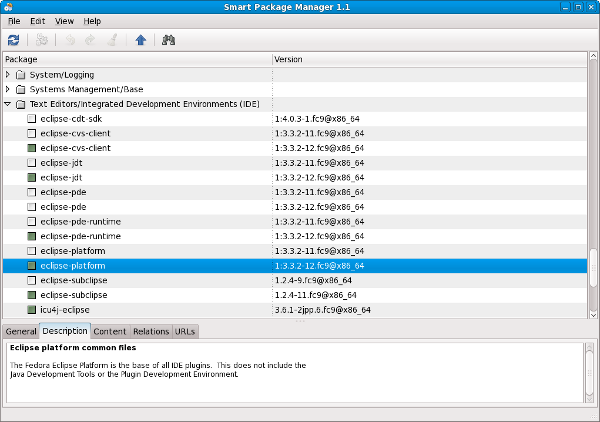Collapse the Text Editors/IDE group

[8, 104]
